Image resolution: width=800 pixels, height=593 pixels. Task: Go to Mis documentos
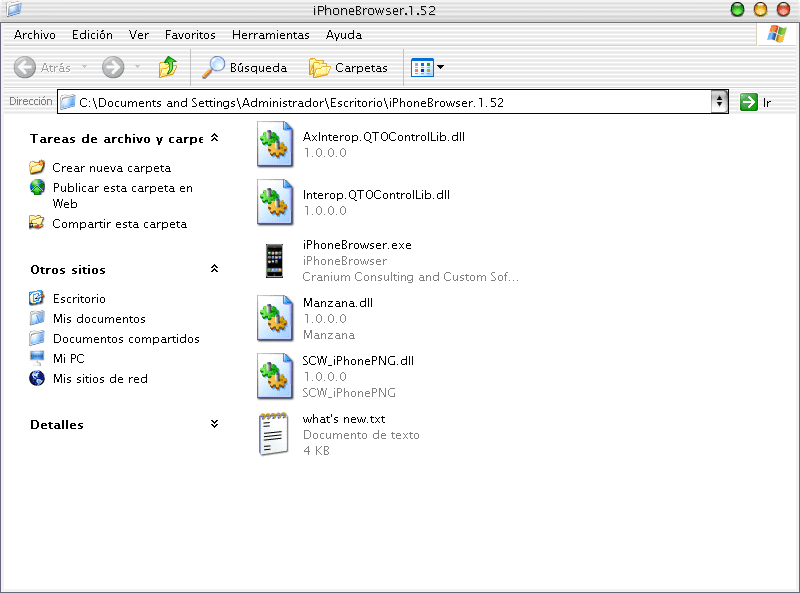99,319
